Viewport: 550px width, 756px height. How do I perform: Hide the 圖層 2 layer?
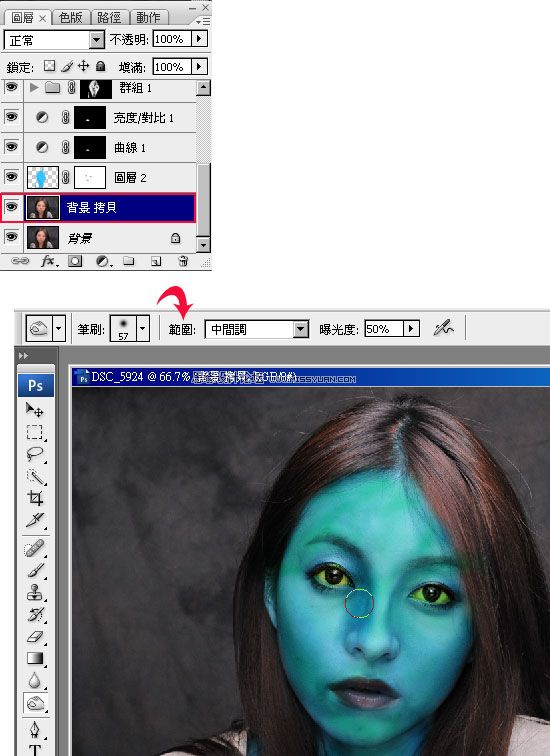pyautogui.click(x=12, y=176)
